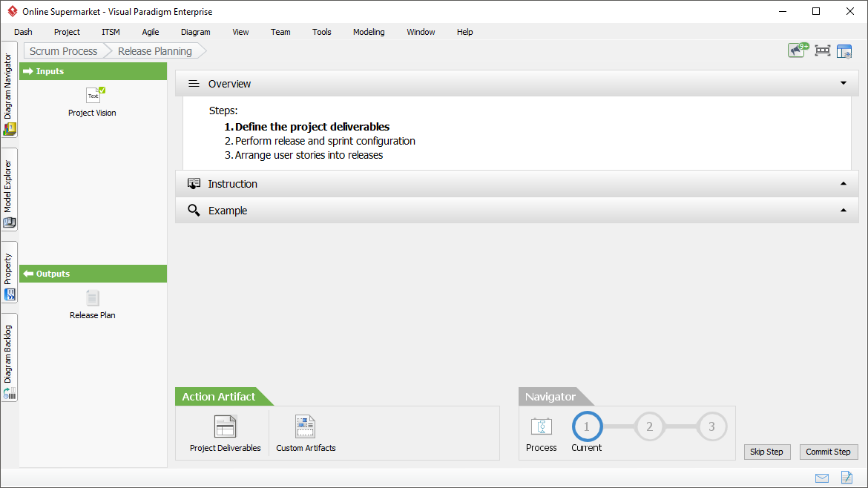868x488 pixels.
Task: Collapse the Overview section arrow
Action: 843,83
